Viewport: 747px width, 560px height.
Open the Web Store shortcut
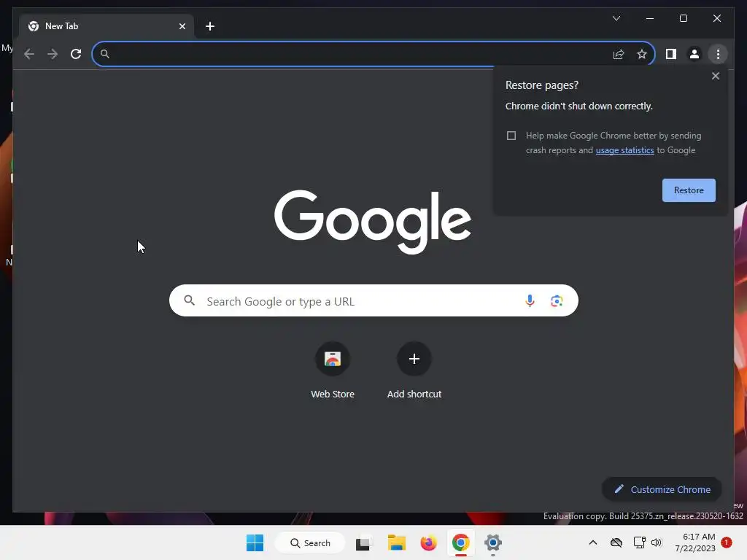(333, 371)
